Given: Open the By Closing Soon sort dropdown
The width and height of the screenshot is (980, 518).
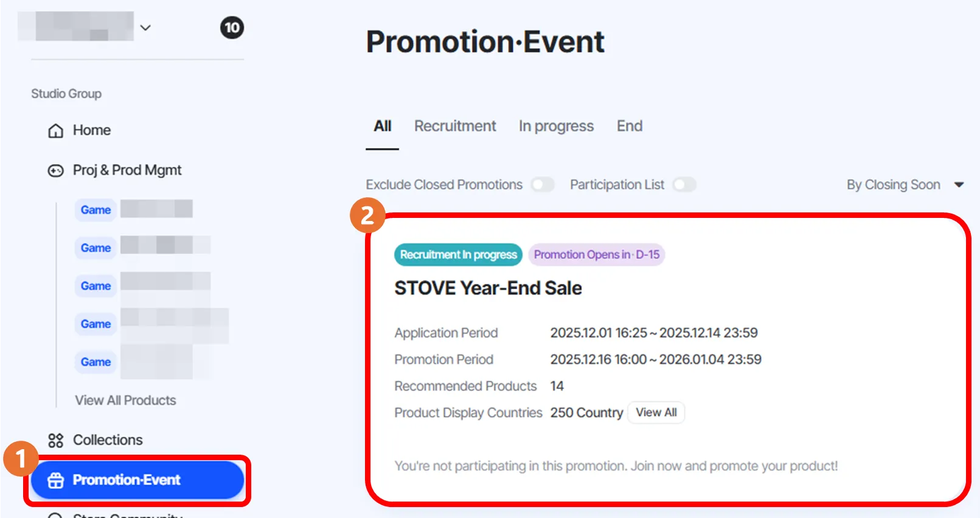Looking at the screenshot, I should pos(905,184).
